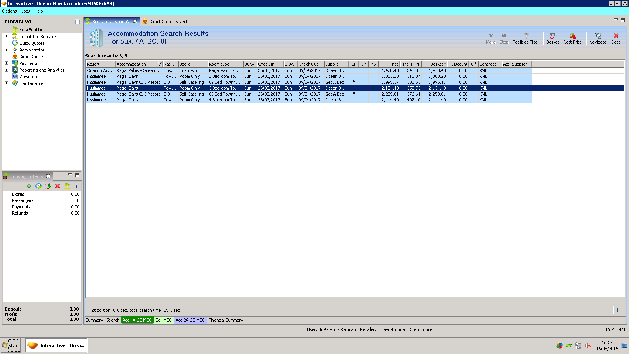Viewport: 629px width, 364px height.
Task: Click the clock refresh icon in Booking contents
Action: coord(38,186)
